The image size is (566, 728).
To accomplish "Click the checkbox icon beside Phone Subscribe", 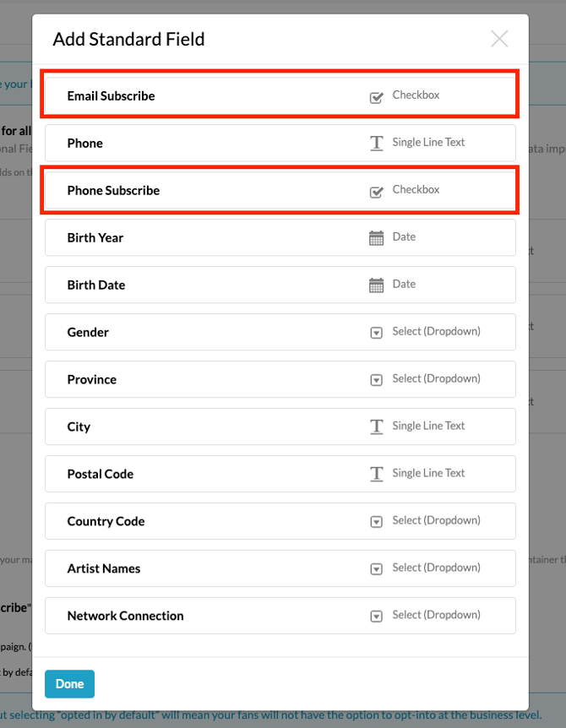I will [x=377, y=192].
